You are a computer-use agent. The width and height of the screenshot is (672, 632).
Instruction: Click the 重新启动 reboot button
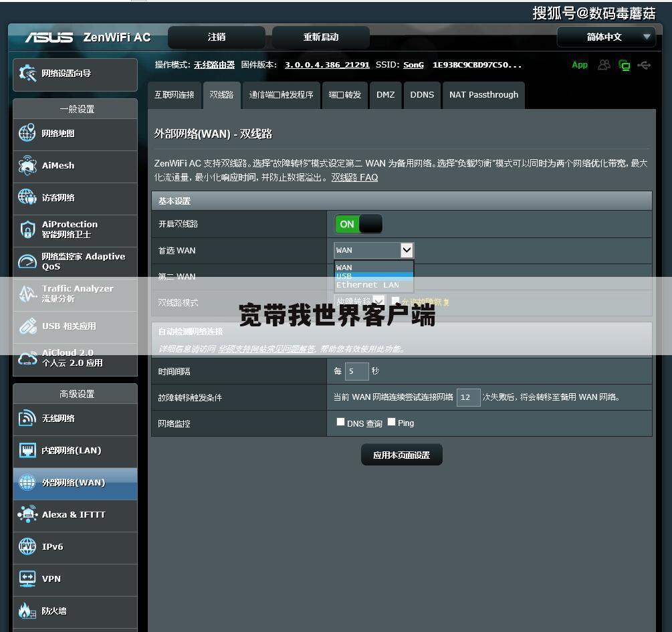tap(321, 37)
